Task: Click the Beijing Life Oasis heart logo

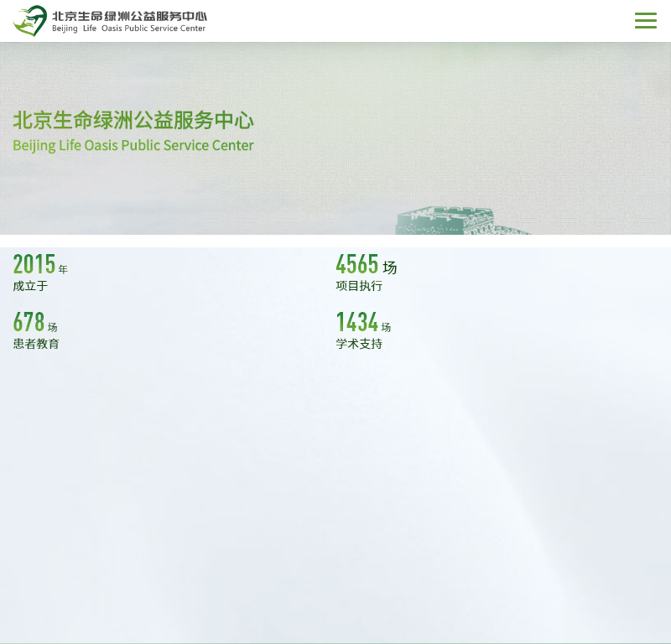Action: (x=30, y=20)
